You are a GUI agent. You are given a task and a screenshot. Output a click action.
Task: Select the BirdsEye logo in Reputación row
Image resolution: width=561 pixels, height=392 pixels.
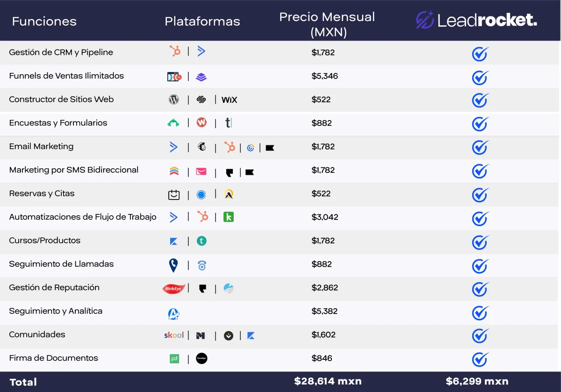click(x=174, y=289)
